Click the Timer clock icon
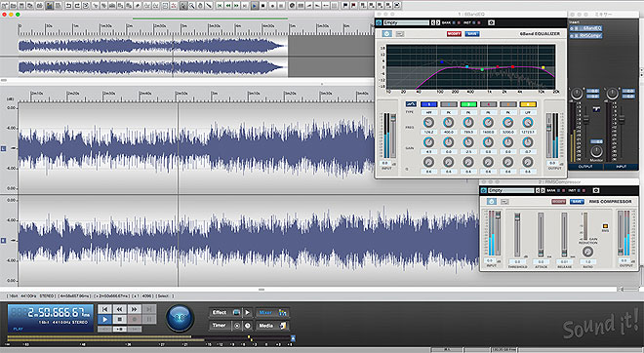 [x=248, y=326]
